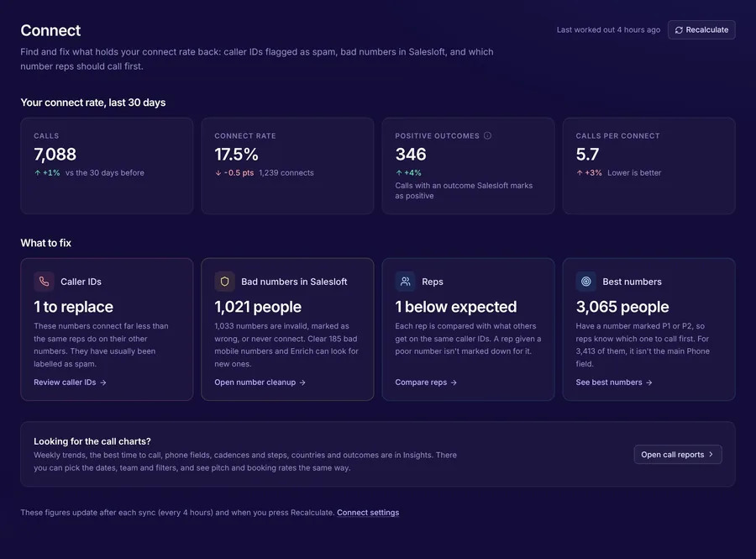This screenshot has height=559, width=756.
Task: Open the Positive Outcomes info icon
Action: (x=487, y=135)
